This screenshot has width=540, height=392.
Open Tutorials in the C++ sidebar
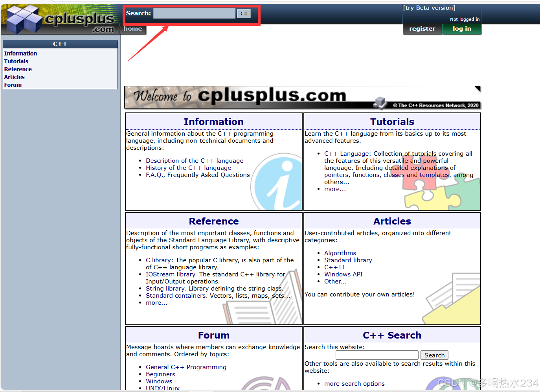pyautogui.click(x=16, y=61)
